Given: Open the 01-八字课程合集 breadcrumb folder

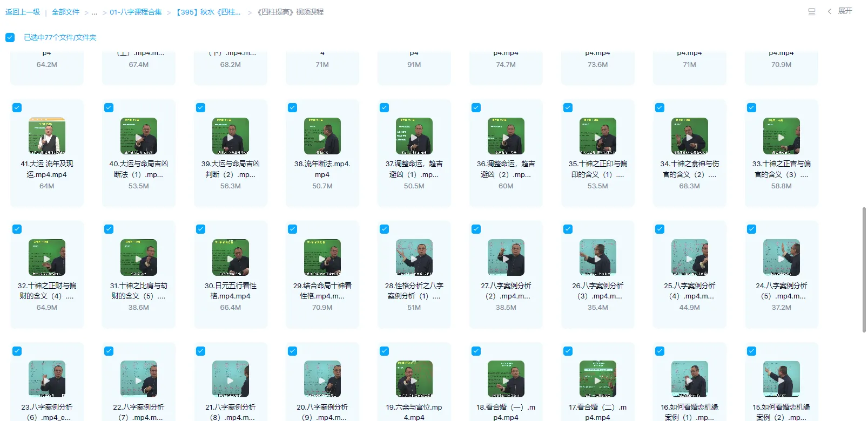Looking at the screenshot, I should point(136,12).
